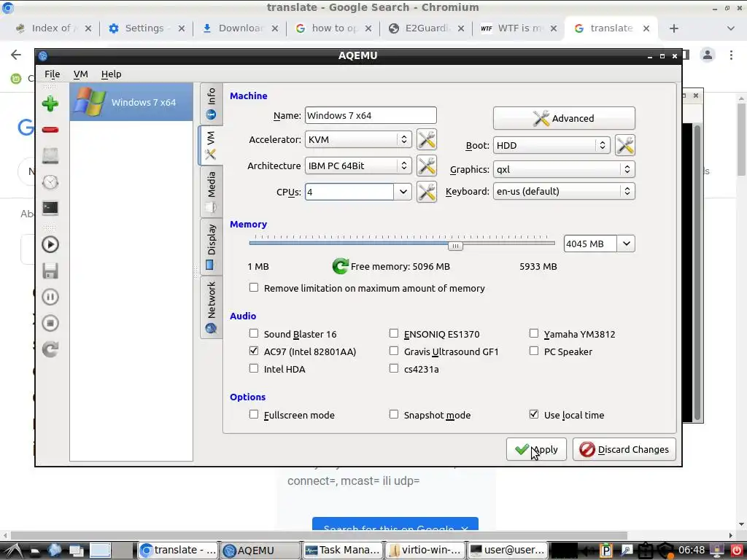
Task: Open CPUs settings wrench icon
Action: tap(426, 192)
